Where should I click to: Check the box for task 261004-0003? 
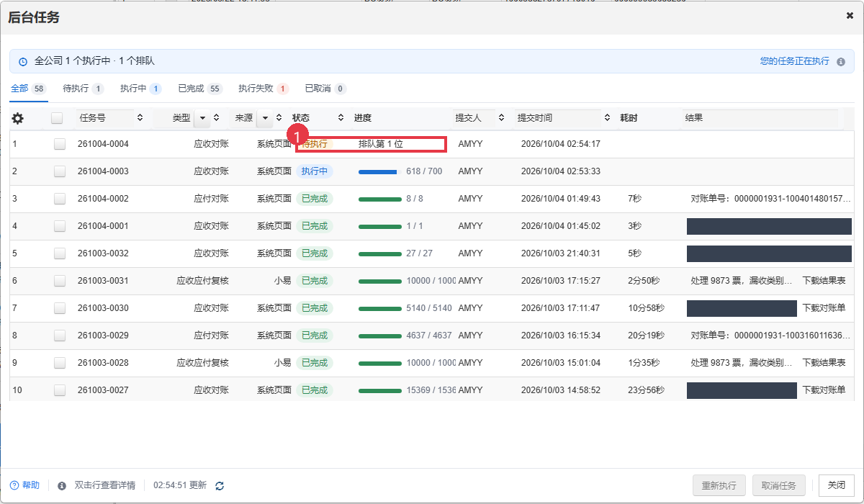(59, 171)
